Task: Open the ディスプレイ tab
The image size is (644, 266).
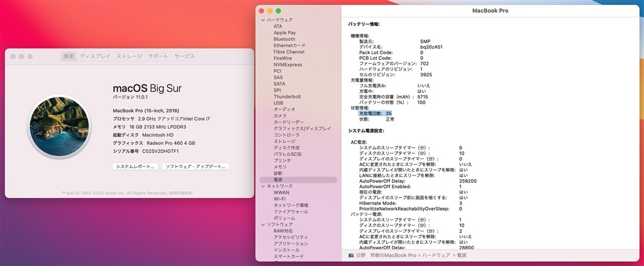Action: tap(95, 56)
